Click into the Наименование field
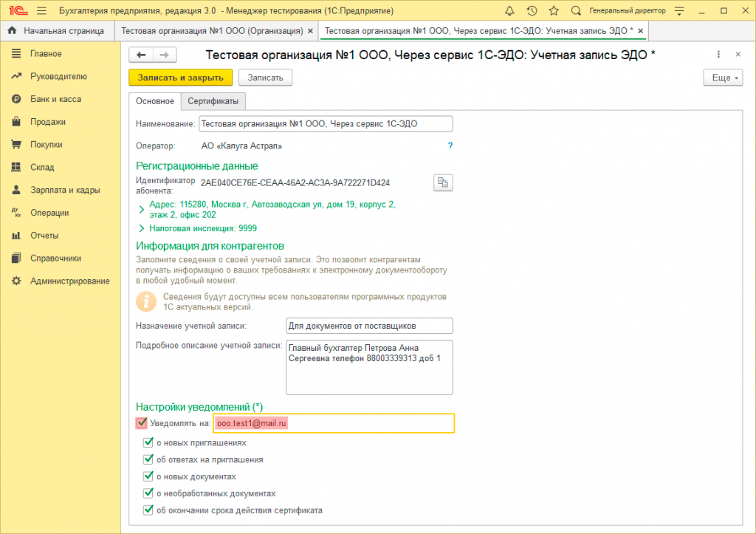 (x=326, y=124)
